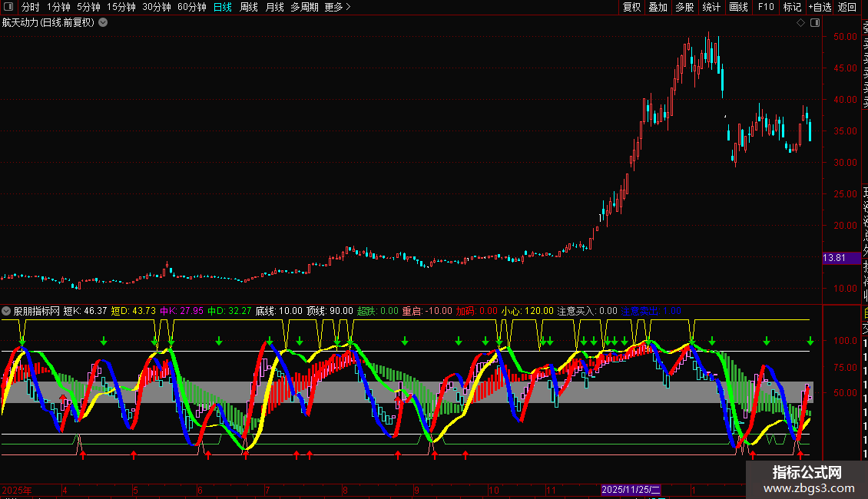Click the 叠加 overlay tool
This screenshot has height=499, width=868.
tap(658, 7)
